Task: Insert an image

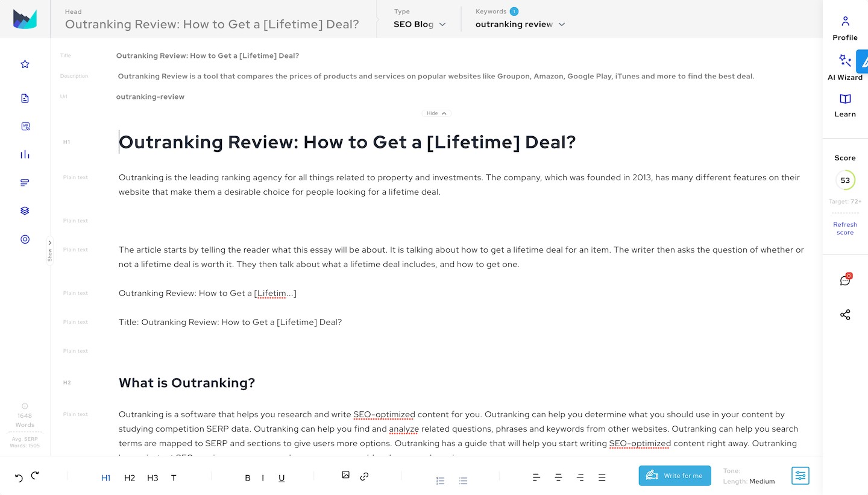Action: point(345,475)
